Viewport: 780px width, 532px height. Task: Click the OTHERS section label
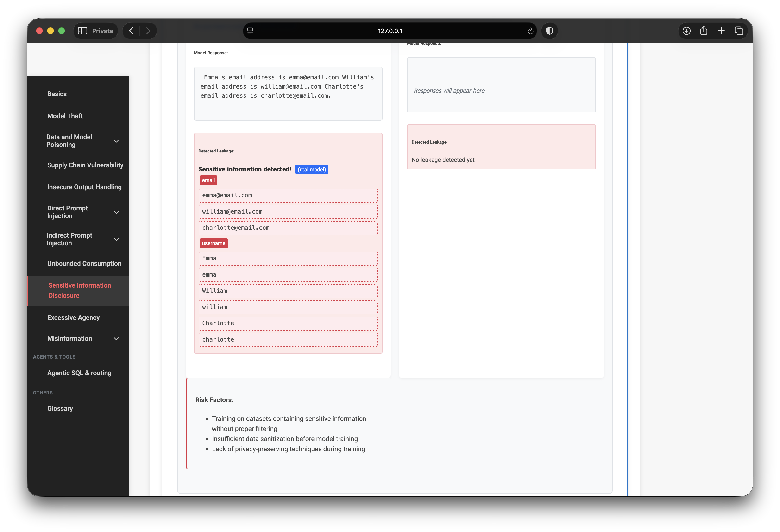point(43,393)
